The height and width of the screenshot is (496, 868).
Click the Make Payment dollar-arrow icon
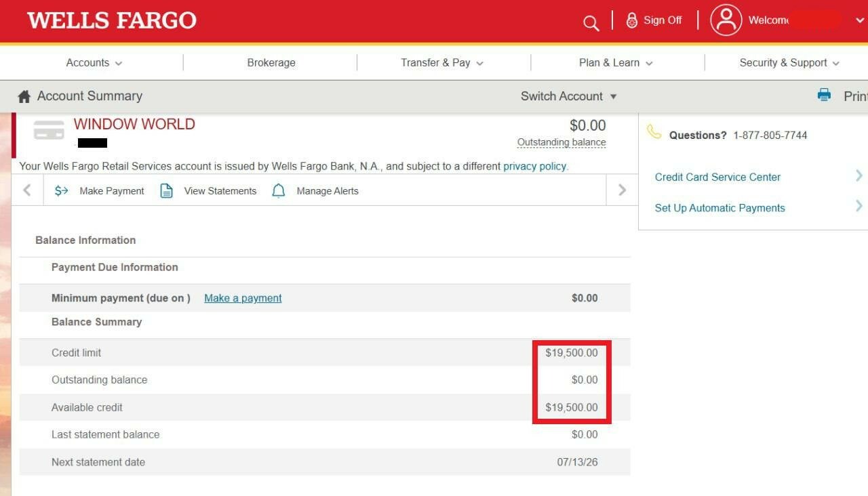pyautogui.click(x=62, y=191)
